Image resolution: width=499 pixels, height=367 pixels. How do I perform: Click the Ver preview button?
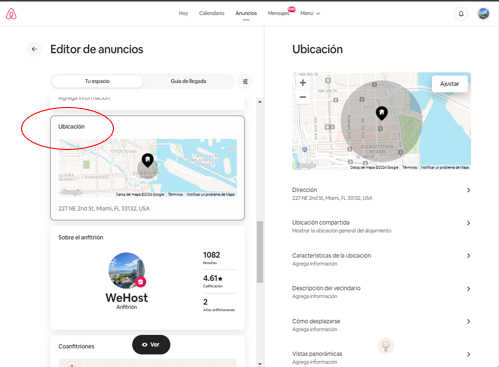pyautogui.click(x=151, y=345)
